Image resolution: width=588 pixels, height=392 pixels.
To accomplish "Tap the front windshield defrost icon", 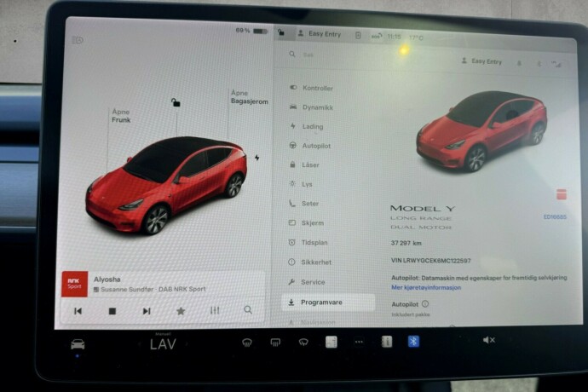I will point(247,342).
